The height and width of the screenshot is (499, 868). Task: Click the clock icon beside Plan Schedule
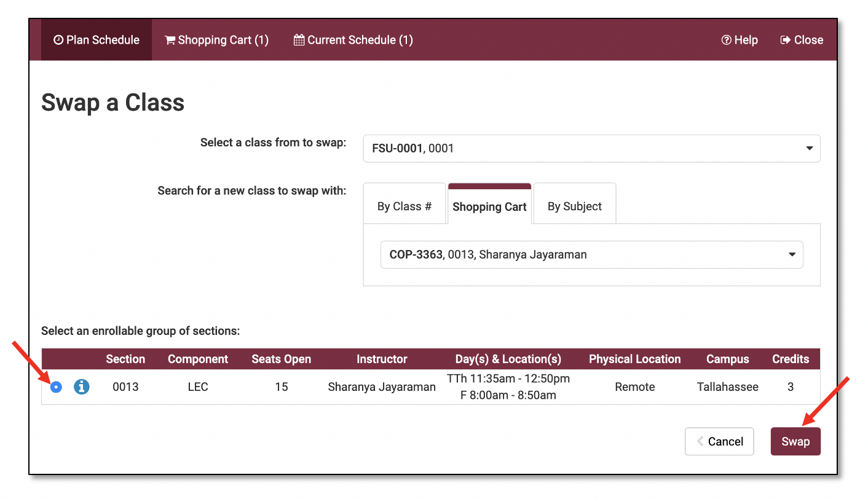58,40
